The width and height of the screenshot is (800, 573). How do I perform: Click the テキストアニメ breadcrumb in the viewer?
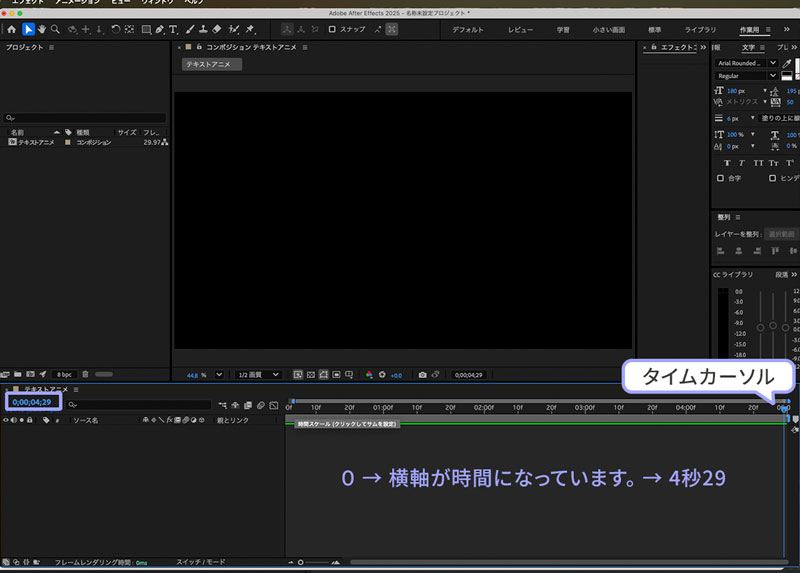click(212, 64)
